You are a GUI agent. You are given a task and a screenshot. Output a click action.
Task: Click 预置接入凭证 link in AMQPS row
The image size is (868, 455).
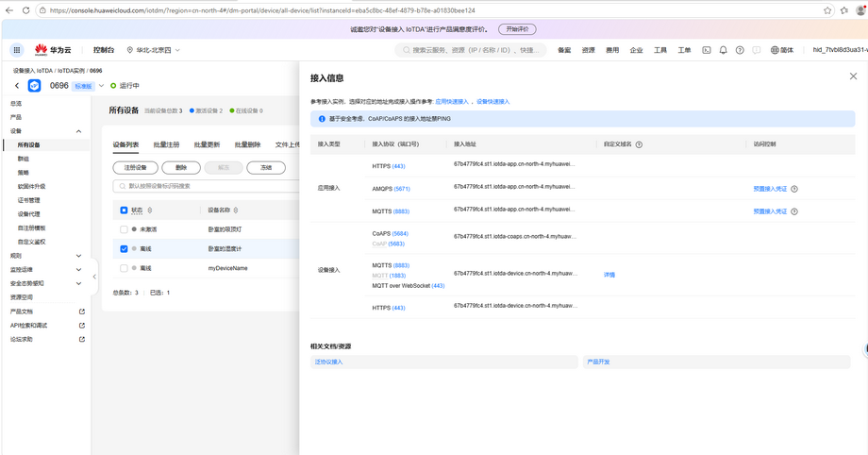coord(770,189)
